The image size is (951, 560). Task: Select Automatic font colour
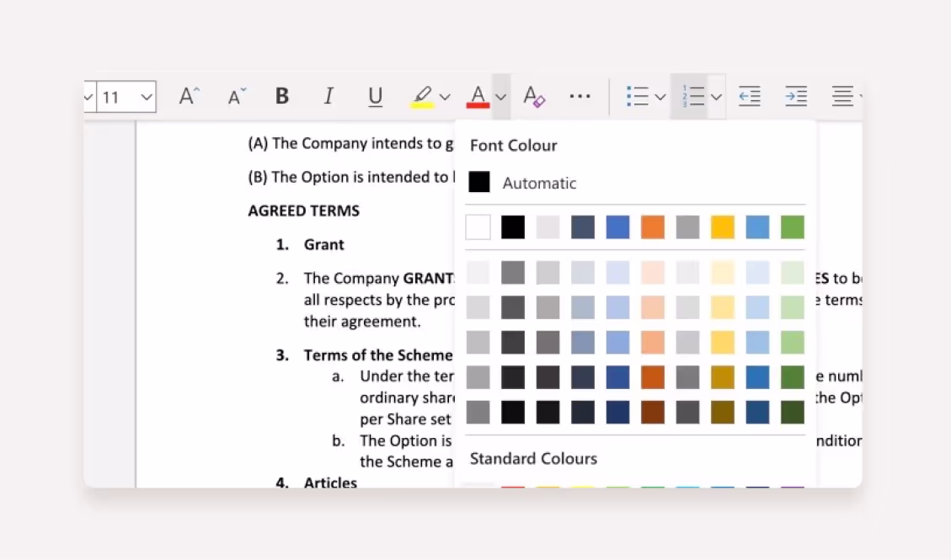click(522, 183)
